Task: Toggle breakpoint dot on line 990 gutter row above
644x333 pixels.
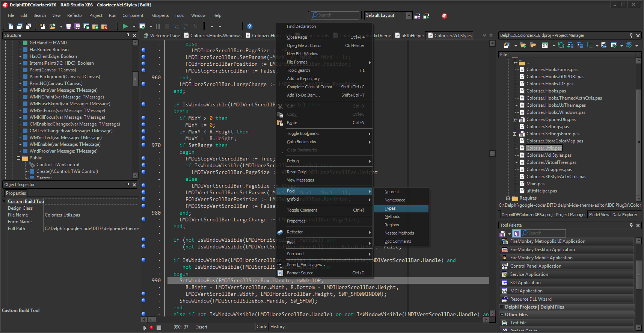Action: pyautogui.click(x=143, y=260)
